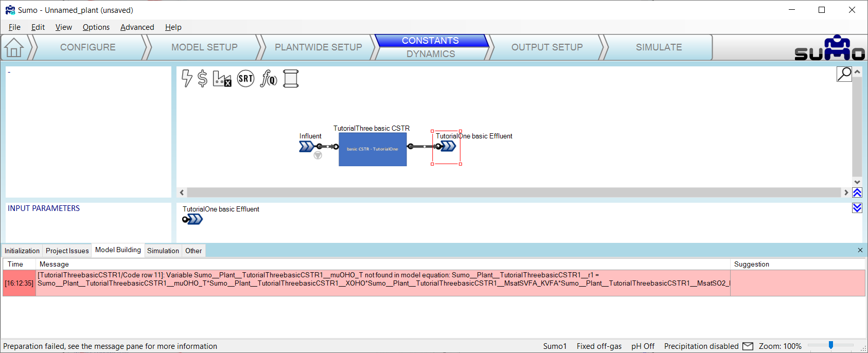Open the f(Q) flow function icon
Viewport: 868px width, 353px height.
(x=269, y=78)
